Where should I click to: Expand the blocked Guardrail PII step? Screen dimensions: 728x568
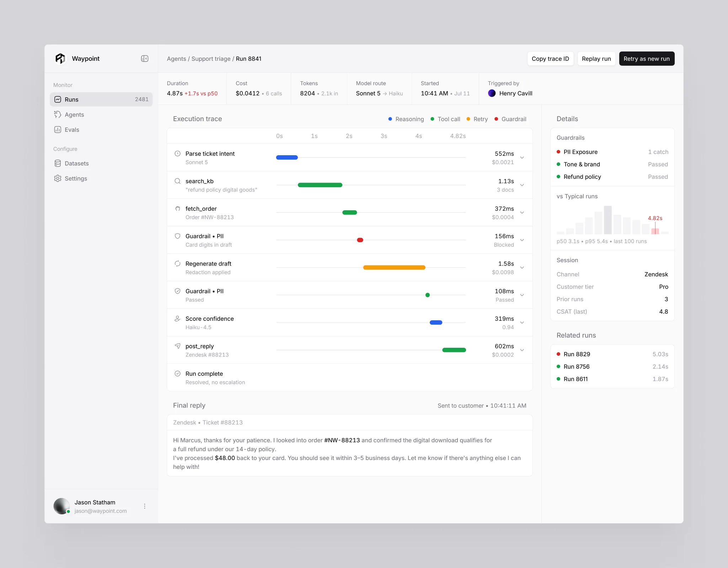(522, 240)
